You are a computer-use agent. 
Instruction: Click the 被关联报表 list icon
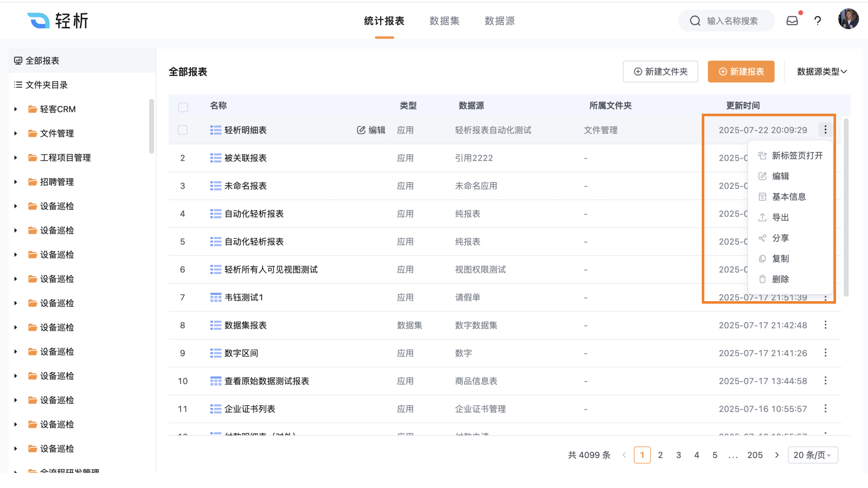click(x=216, y=158)
